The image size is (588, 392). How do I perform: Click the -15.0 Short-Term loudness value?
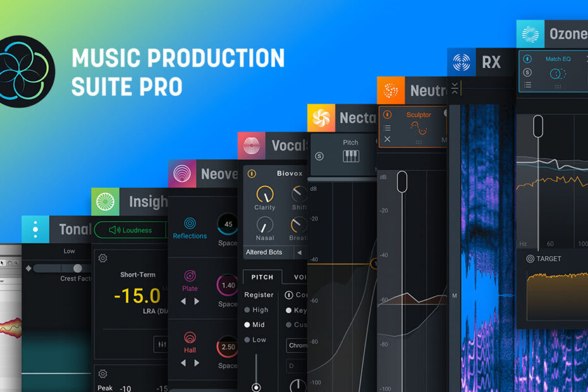coord(137,296)
